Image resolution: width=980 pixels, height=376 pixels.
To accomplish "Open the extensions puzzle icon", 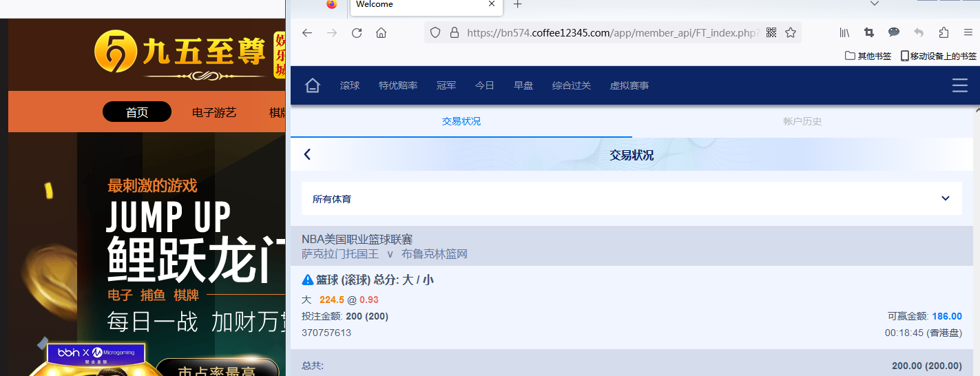I will point(943,32).
